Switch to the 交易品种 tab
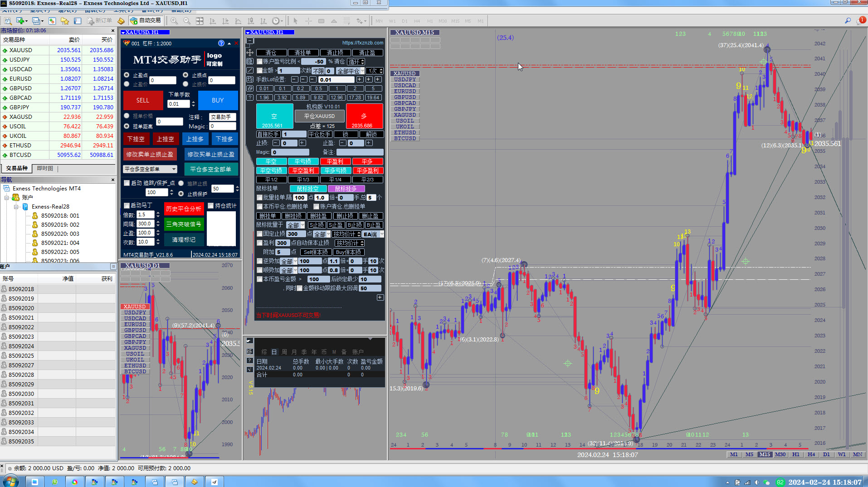The image size is (868, 487). coord(17,168)
